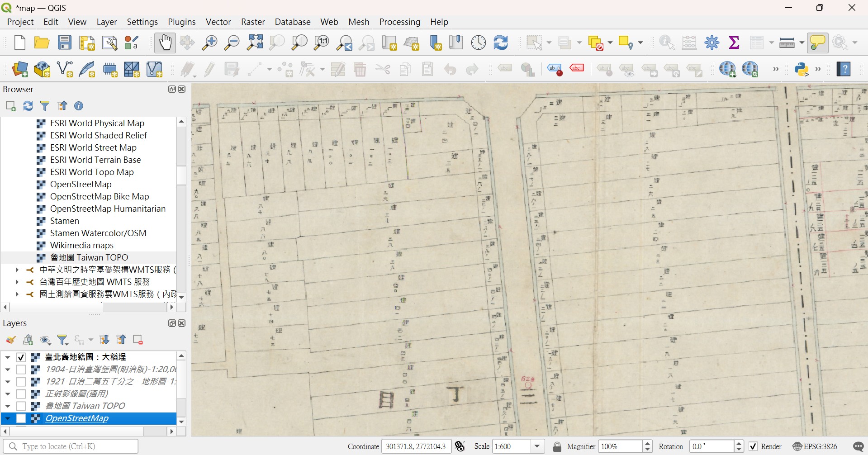
Task: Increase the Magnifier value stepper
Action: tap(648, 444)
